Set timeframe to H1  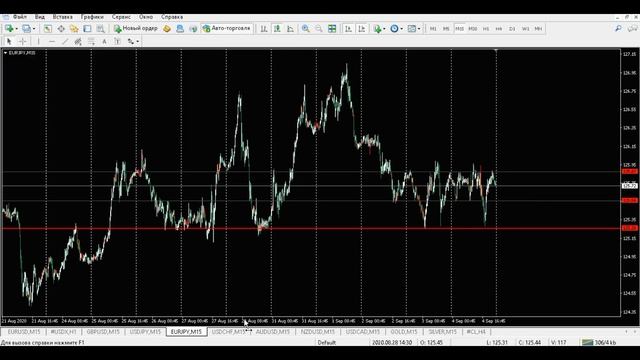click(x=486, y=29)
